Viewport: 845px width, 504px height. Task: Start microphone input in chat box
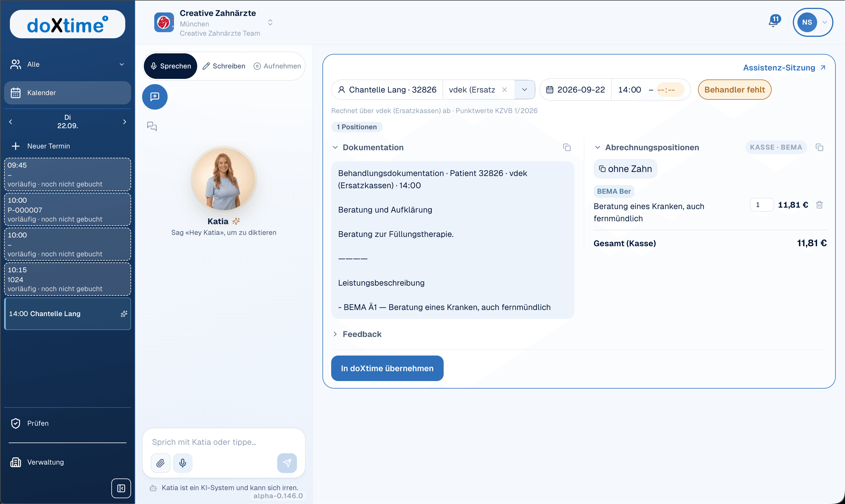(x=183, y=463)
